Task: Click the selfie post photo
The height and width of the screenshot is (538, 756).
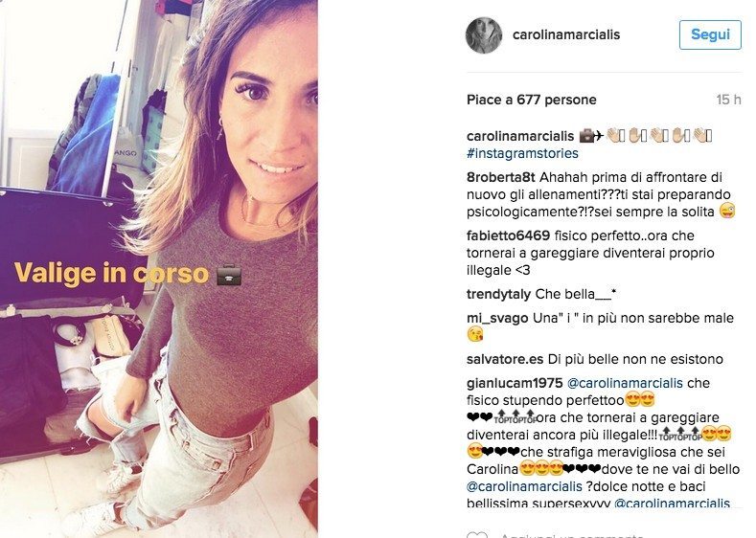Action: 159,269
